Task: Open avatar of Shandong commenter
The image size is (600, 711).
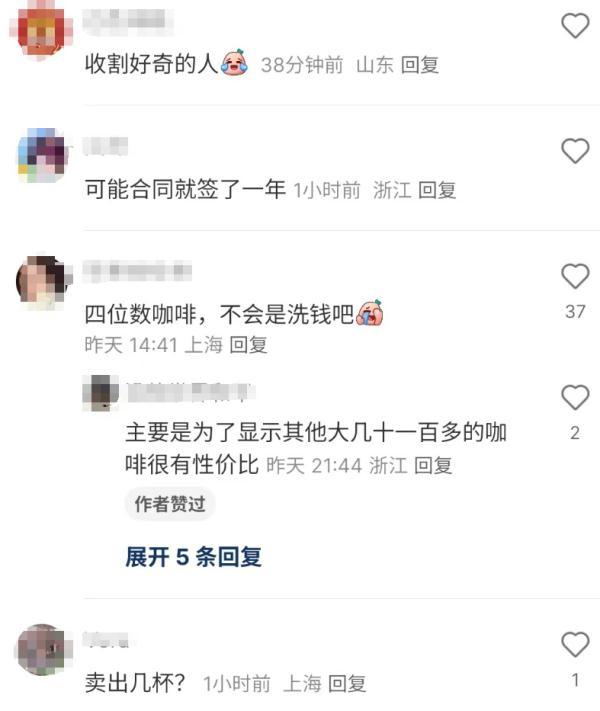Action: [41, 30]
